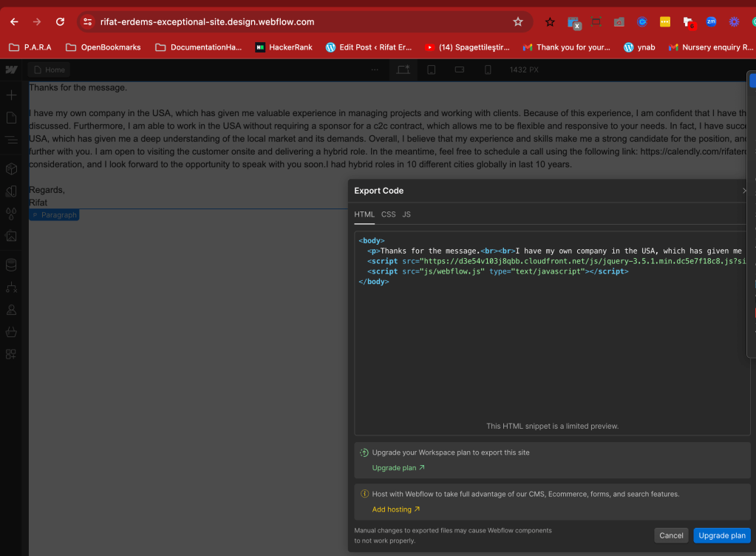Viewport: 756px width, 556px height.
Task: Click the Paragraph element label
Action: tap(54, 215)
